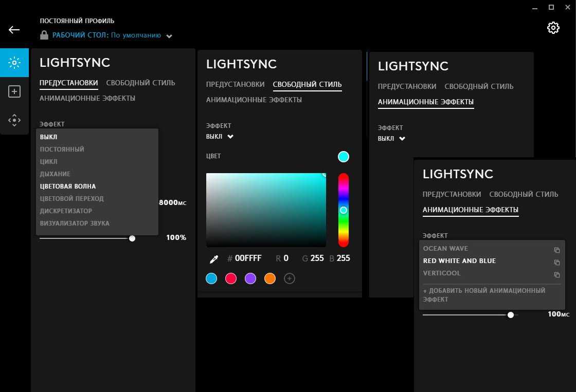Open ПРЕДУСТАНОВКИ tab in third panel

click(407, 87)
